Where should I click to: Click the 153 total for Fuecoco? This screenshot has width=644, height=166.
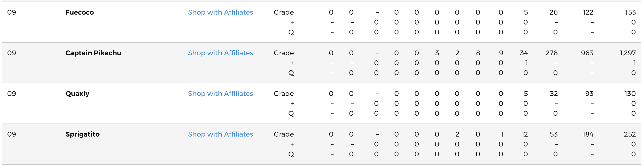pyautogui.click(x=630, y=12)
